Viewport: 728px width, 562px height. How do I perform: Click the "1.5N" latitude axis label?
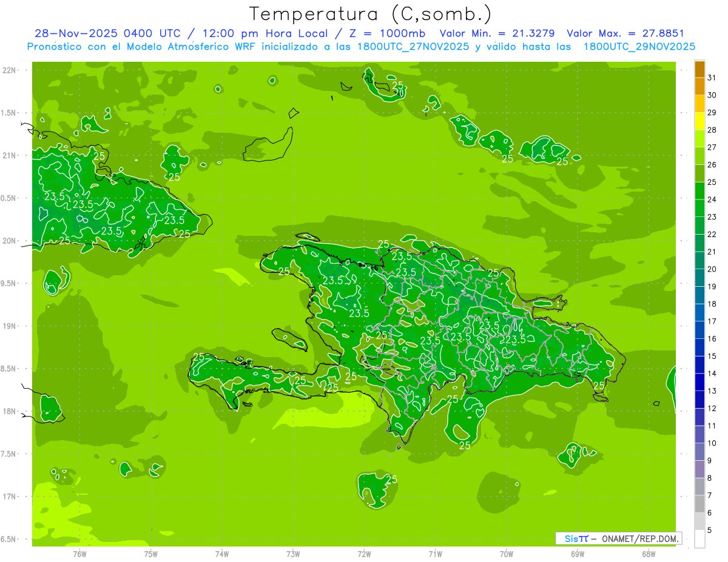pyautogui.click(x=10, y=113)
